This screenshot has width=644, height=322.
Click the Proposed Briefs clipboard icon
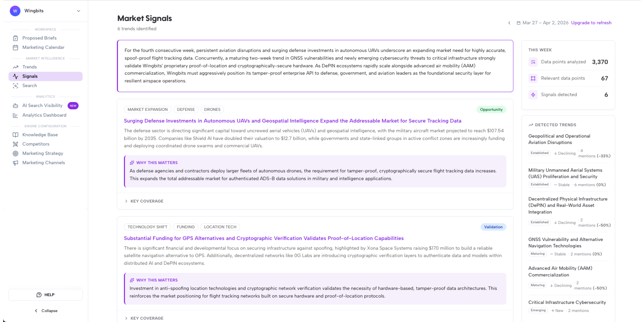16,38
